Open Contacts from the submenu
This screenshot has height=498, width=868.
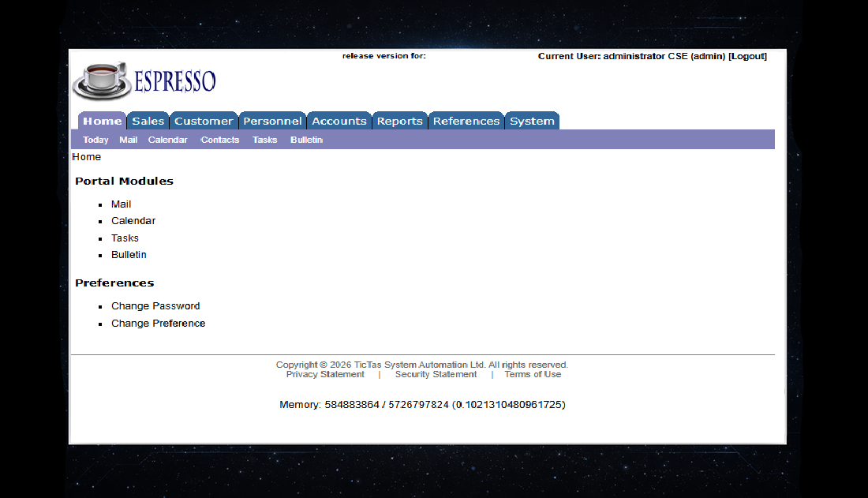pos(219,139)
